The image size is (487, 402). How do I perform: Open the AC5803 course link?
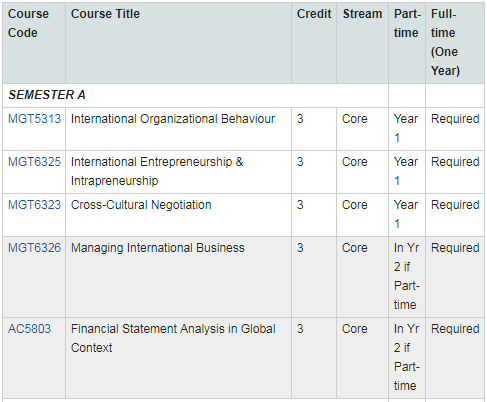(29, 329)
